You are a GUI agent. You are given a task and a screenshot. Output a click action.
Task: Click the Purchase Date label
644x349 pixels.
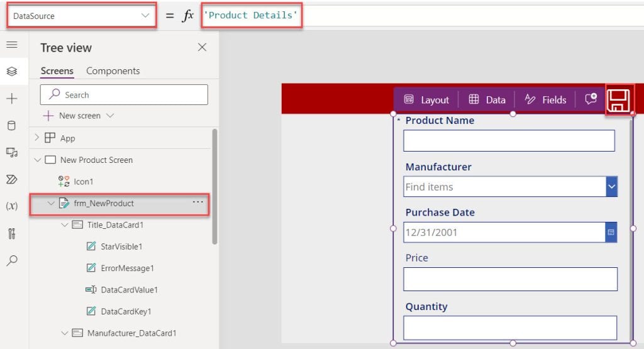(x=440, y=213)
